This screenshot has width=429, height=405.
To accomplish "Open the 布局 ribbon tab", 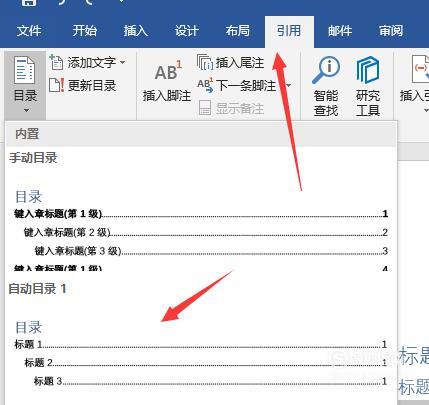I will [237, 31].
